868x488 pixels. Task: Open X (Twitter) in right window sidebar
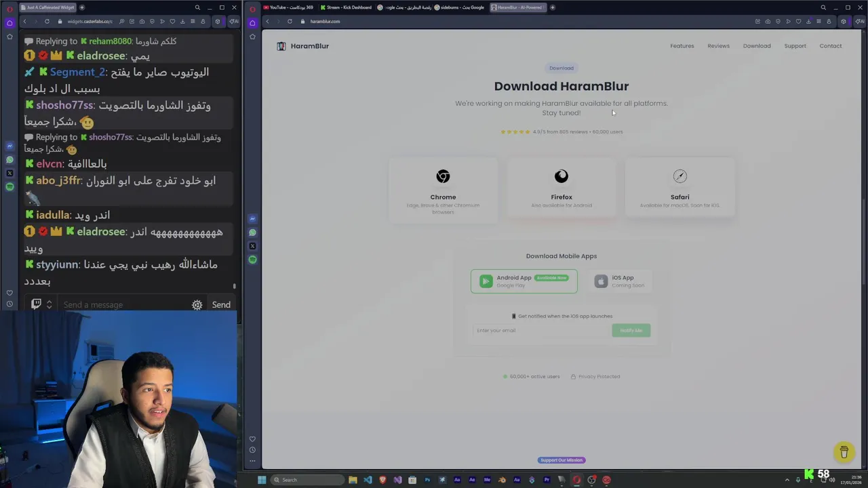click(x=252, y=246)
